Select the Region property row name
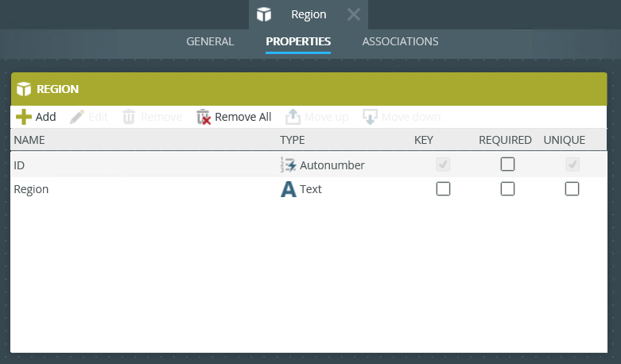 click(x=32, y=189)
